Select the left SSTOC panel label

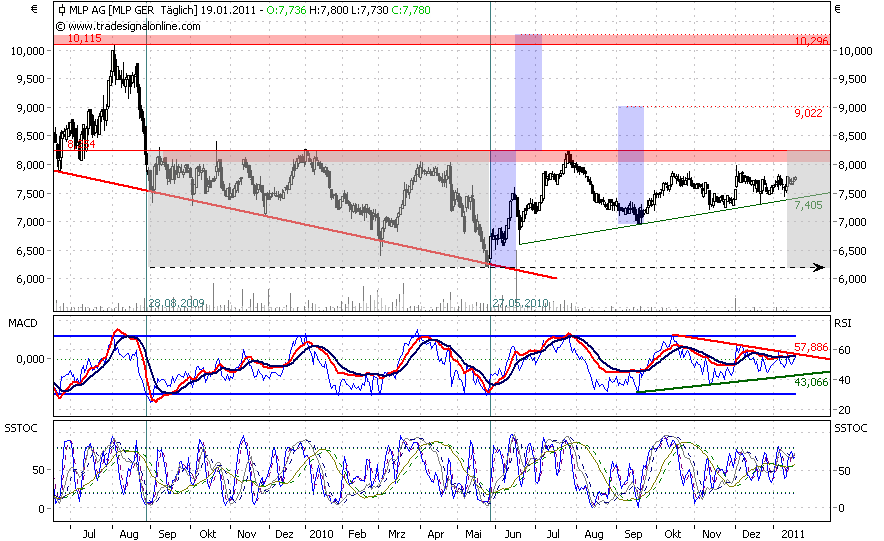click(22, 427)
